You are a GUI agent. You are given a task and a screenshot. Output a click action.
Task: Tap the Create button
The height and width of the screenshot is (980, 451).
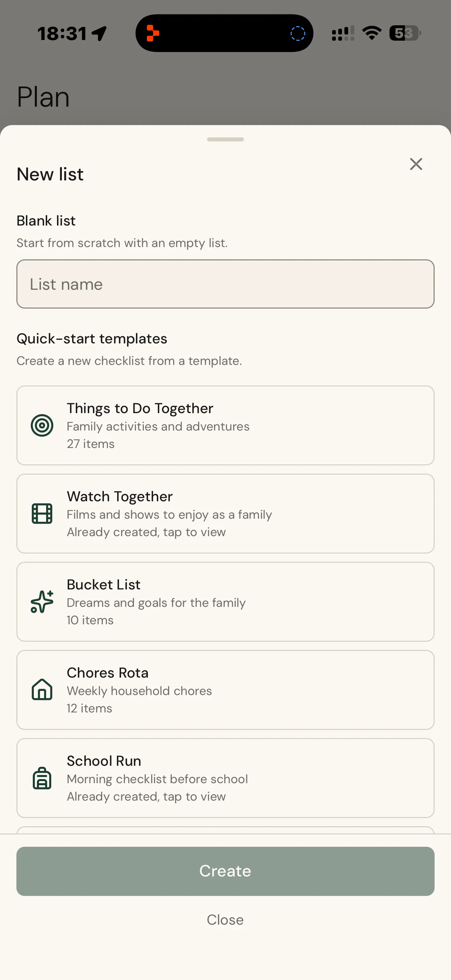[225, 871]
